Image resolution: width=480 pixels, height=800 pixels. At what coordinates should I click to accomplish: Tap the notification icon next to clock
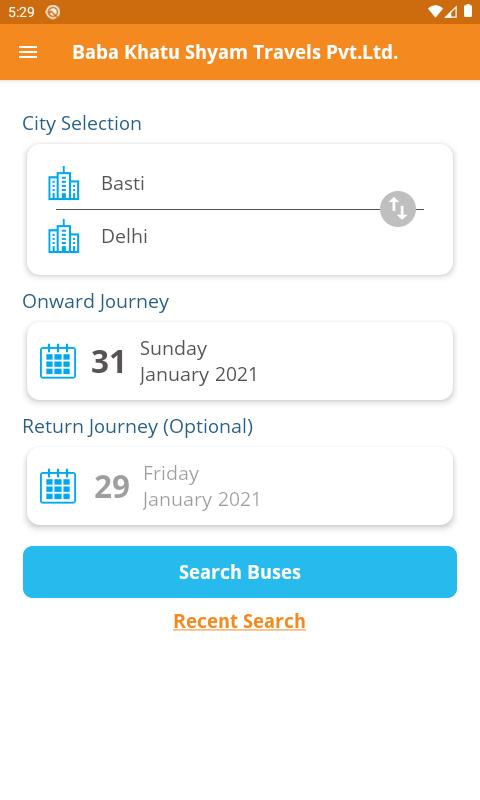coord(53,12)
